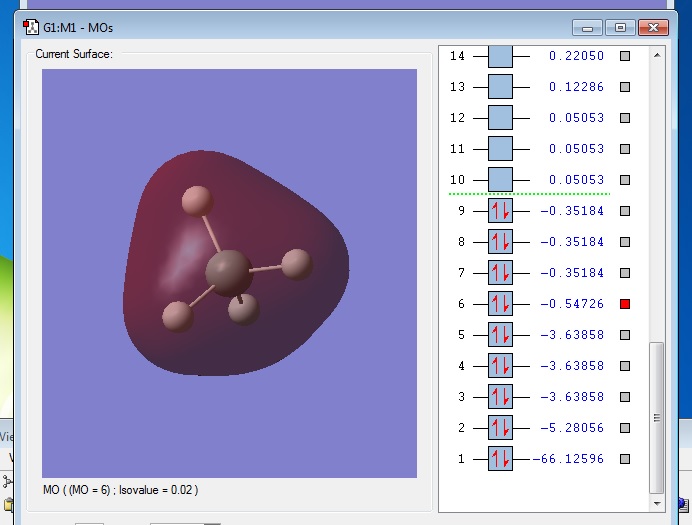Screen dimensions: 692x525
Task: Click the right hydrogen atom in the viewer
Action: pyautogui.click(x=297, y=264)
